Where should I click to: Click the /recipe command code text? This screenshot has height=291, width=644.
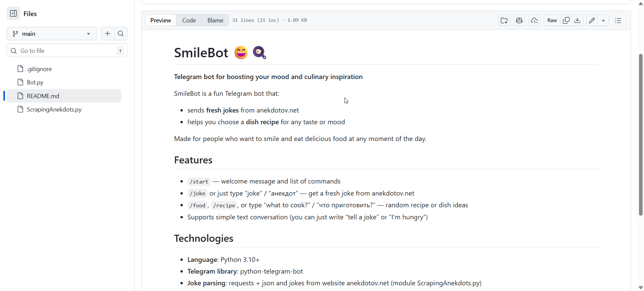(224, 206)
